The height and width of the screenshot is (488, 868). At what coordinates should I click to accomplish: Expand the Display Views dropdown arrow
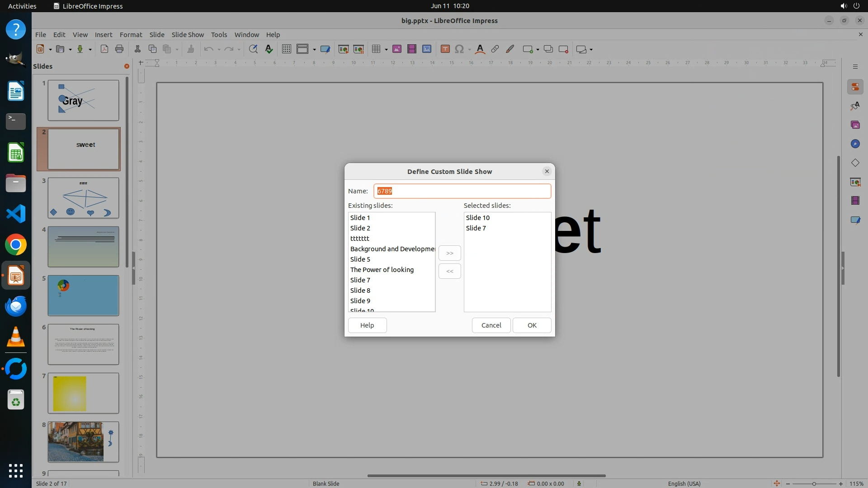click(x=314, y=49)
